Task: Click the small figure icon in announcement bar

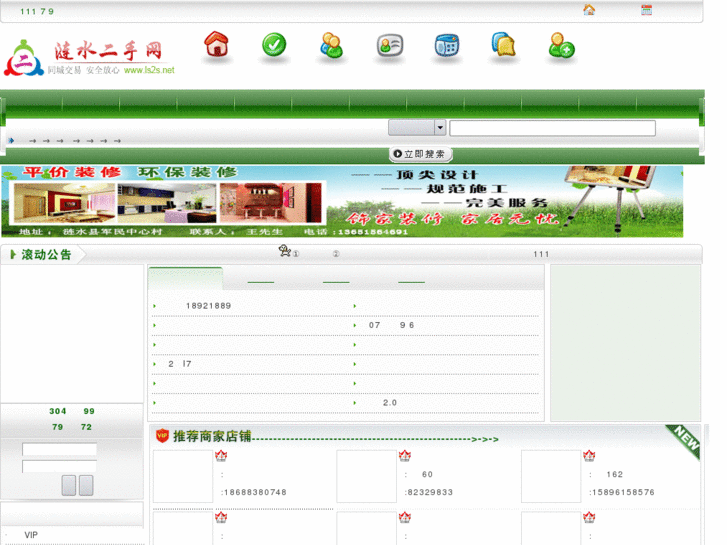Action: coord(284,251)
